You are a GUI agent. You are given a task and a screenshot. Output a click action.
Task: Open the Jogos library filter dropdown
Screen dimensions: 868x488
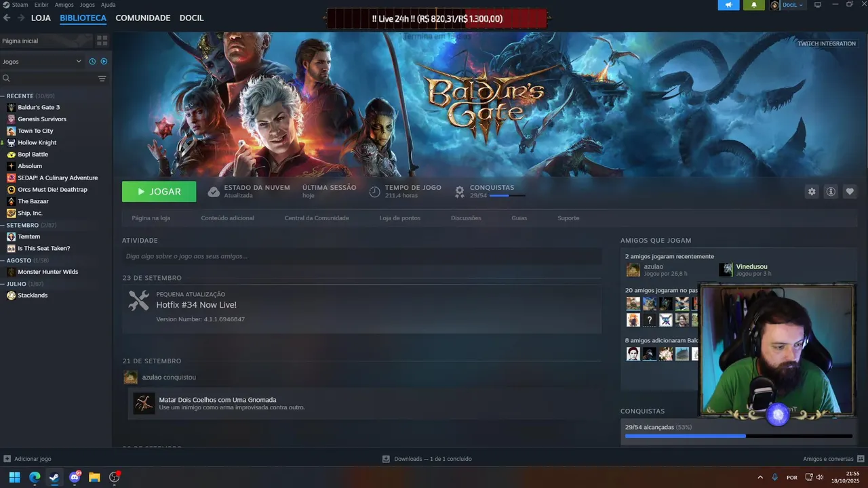pyautogui.click(x=42, y=61)
